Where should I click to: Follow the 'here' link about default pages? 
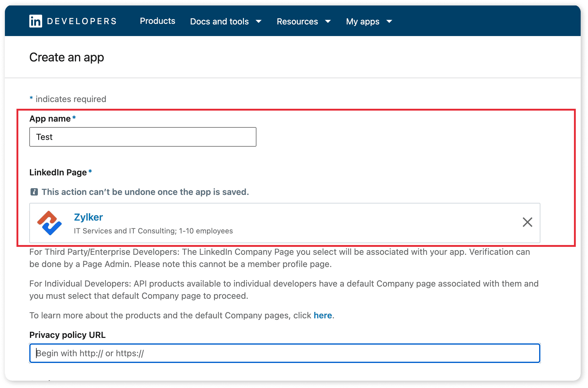(323, 315)
